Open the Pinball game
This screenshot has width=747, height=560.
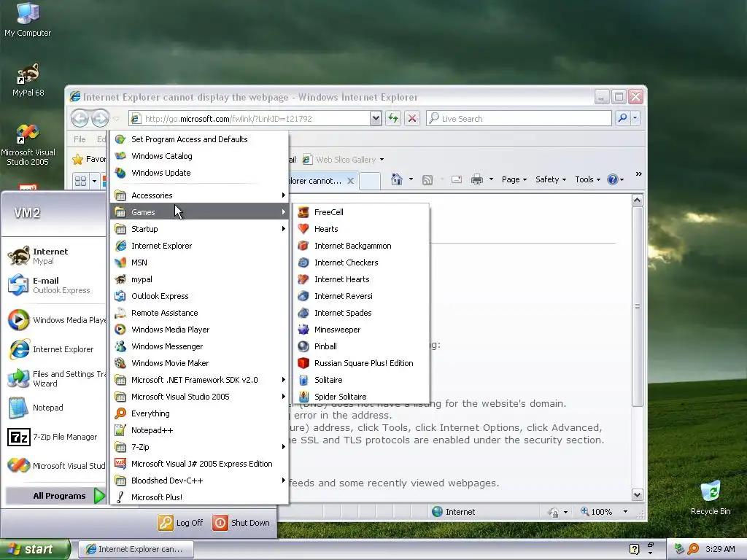(361, 346)
